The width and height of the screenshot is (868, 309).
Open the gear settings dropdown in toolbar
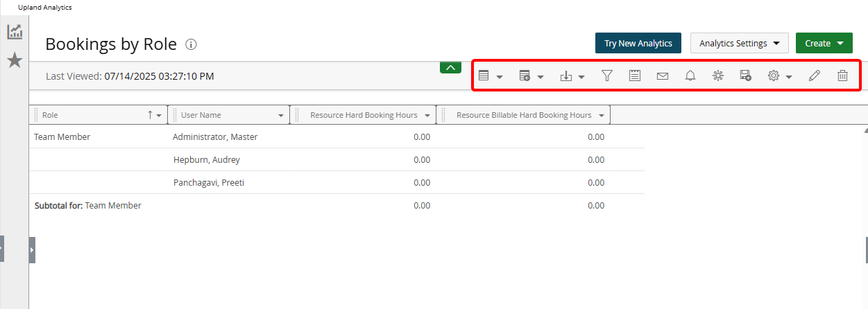tap(780, 76)
